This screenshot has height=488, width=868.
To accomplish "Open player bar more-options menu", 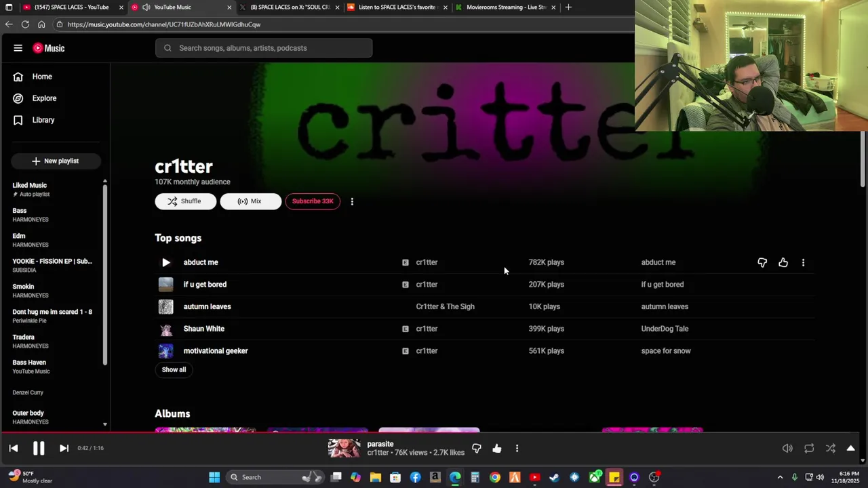I will coord(517,448).
